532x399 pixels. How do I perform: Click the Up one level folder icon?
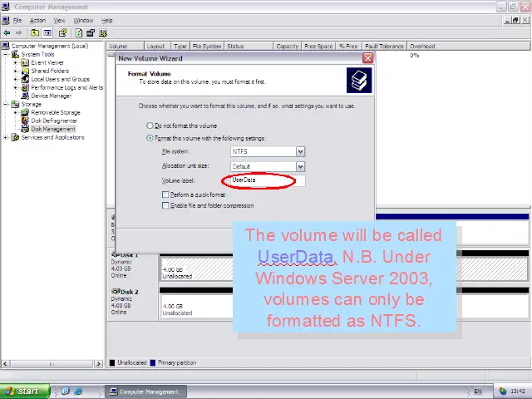click(35, 33)
